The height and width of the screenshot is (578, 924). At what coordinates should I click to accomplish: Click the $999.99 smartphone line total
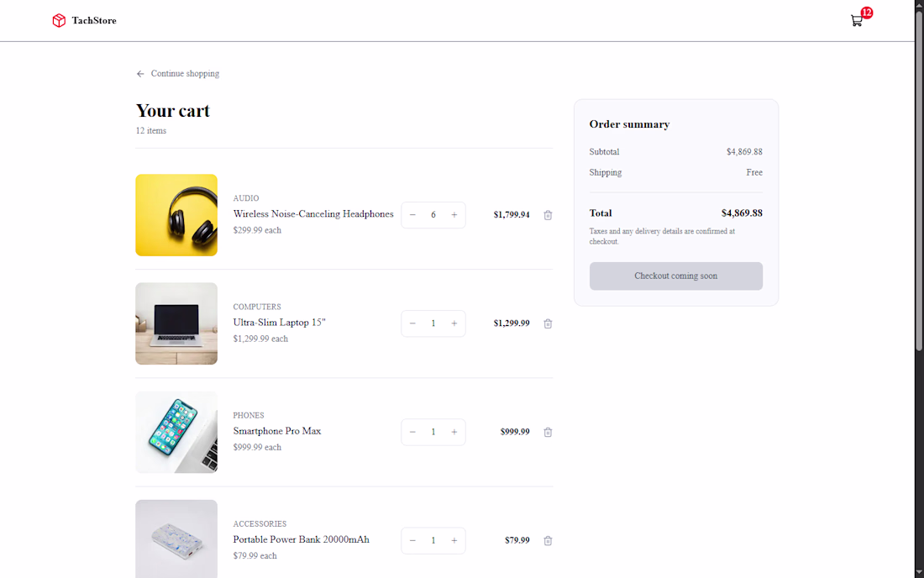515,431
